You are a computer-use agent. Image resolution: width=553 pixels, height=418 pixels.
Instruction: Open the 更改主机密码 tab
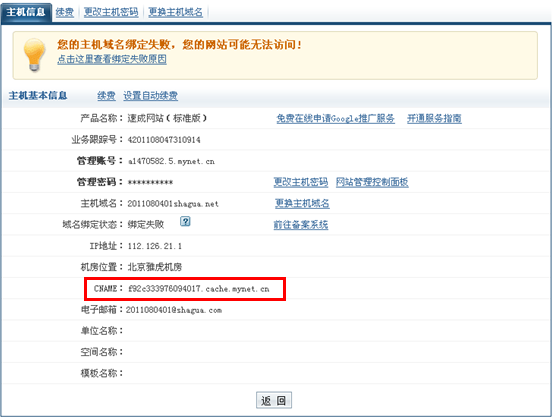pyautogui.click(x=111, y=12)
